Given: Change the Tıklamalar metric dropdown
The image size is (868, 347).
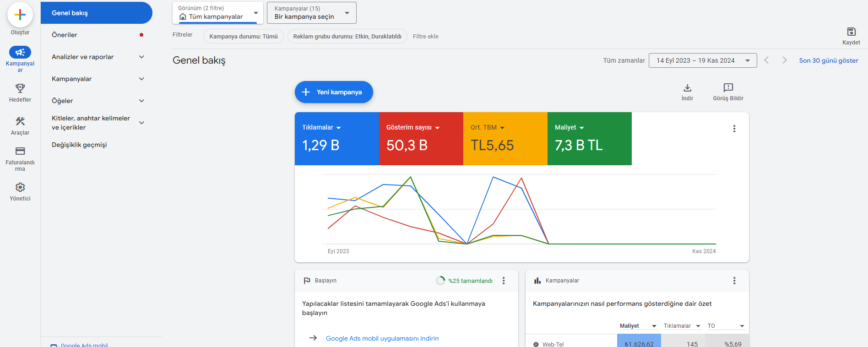Looking at the screenshot, I should tap(322, 128).
